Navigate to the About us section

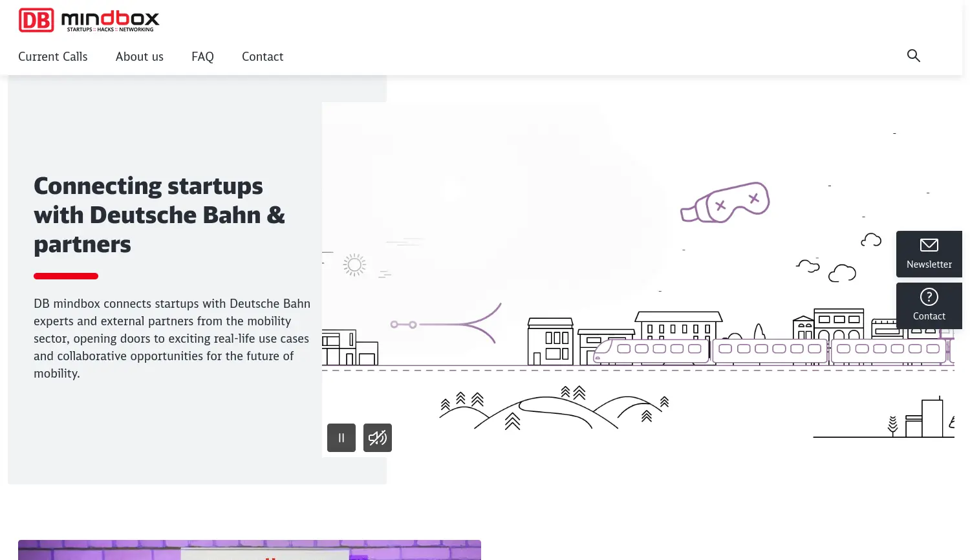pos(139,57)
